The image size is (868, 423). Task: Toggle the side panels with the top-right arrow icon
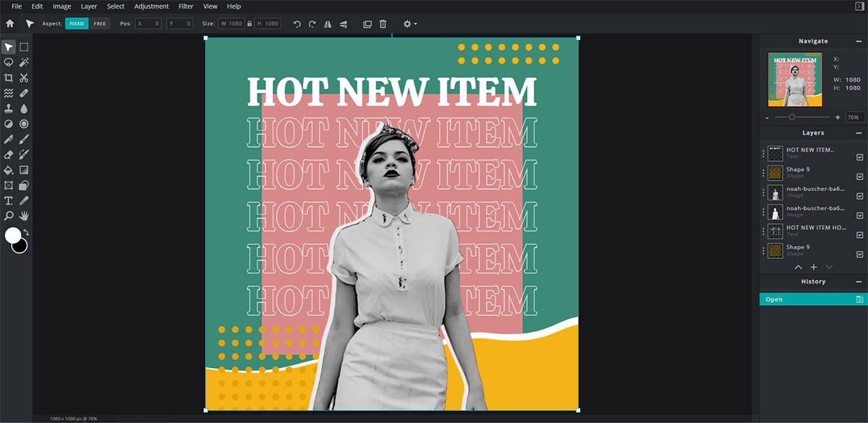pyautogui.click(x=859, y=6)
